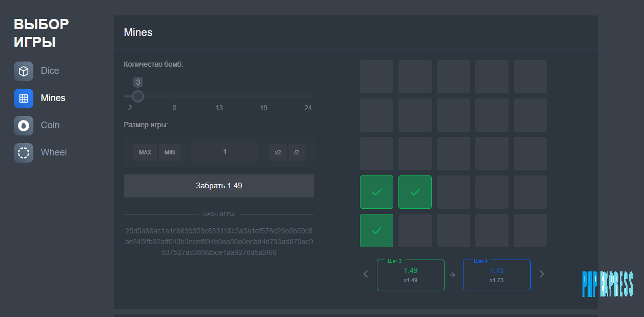Click the Количество бомб label
The image size is (644, 317).
[x=153, y=64]
